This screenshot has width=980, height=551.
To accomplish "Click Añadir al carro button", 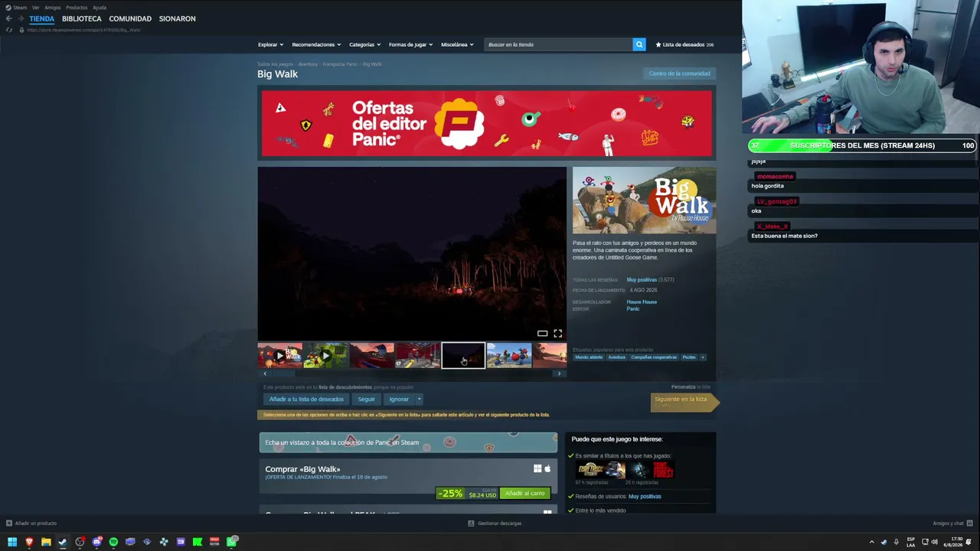I will point(524,494).
